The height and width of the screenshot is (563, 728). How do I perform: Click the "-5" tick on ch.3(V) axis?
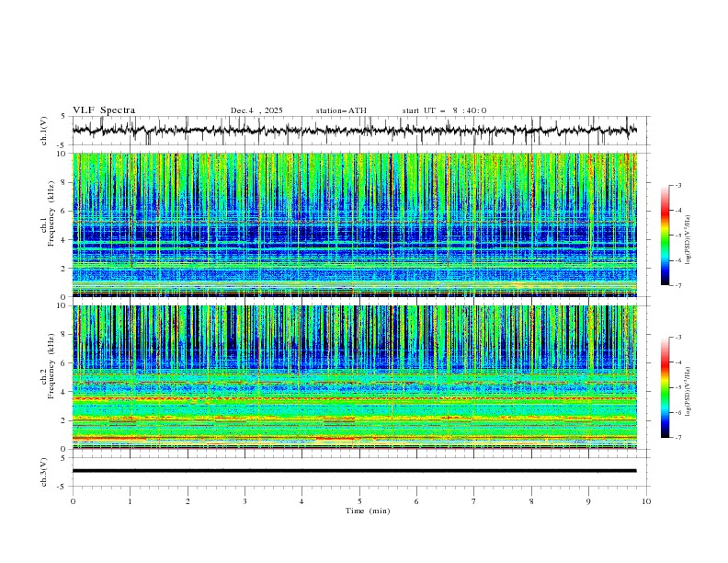pos(63,487)
